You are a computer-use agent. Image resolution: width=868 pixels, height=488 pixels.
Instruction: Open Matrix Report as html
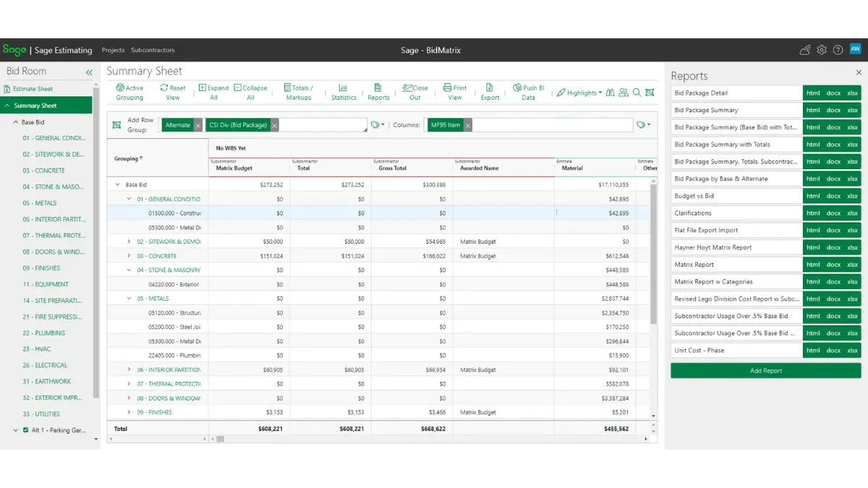813,265
